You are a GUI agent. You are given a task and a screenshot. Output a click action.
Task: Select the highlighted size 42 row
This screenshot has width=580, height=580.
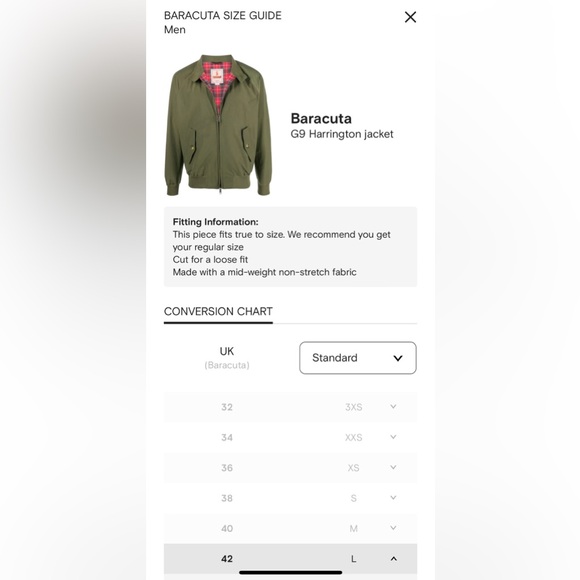pyautogui.click(x=290, y=559)
